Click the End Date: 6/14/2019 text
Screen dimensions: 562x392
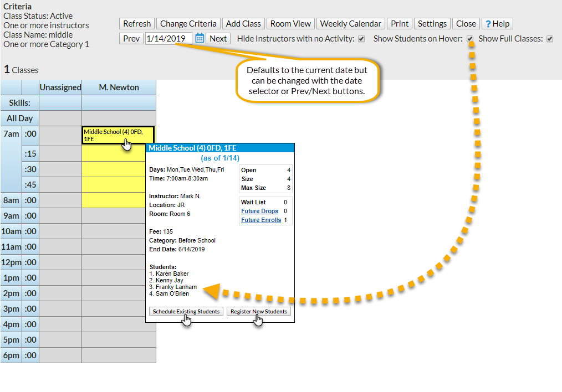177,249
